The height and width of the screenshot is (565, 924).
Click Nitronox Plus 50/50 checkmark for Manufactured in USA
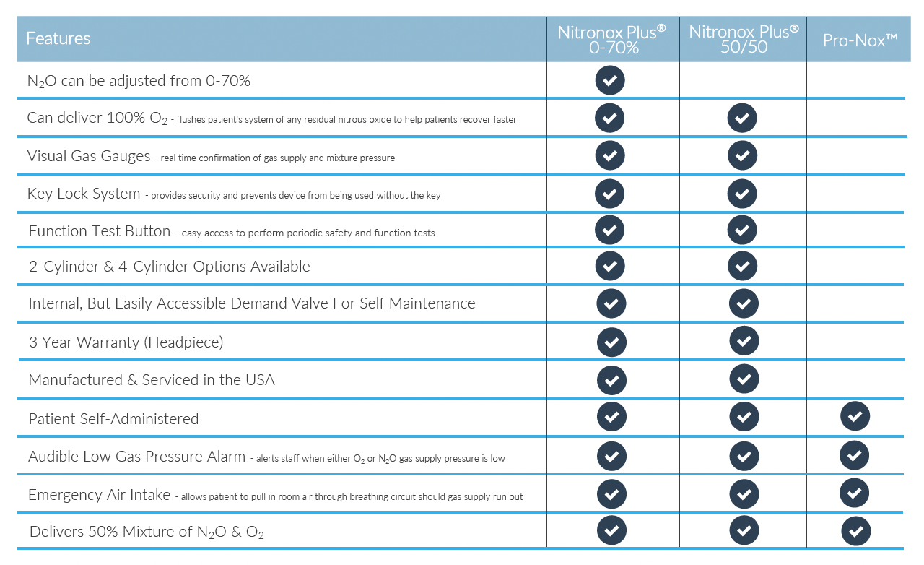pos(744,379)
